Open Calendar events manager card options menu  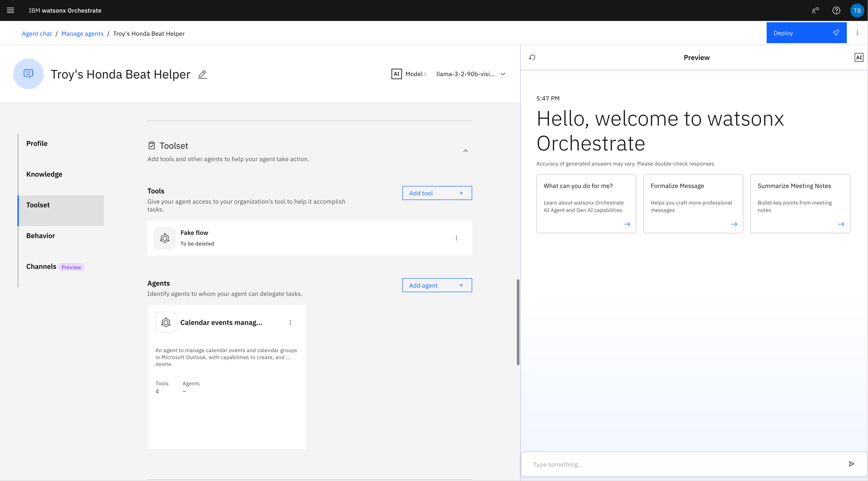[x=290, y=322]
